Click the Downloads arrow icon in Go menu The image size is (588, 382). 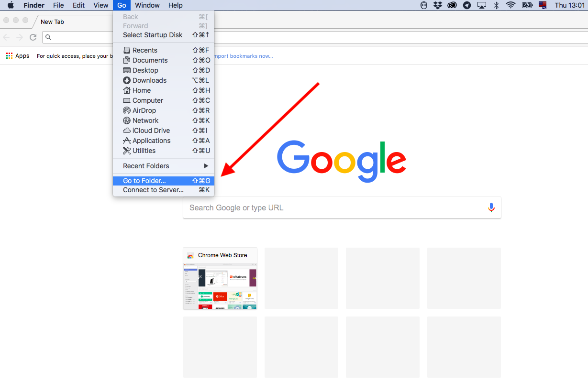127,80
